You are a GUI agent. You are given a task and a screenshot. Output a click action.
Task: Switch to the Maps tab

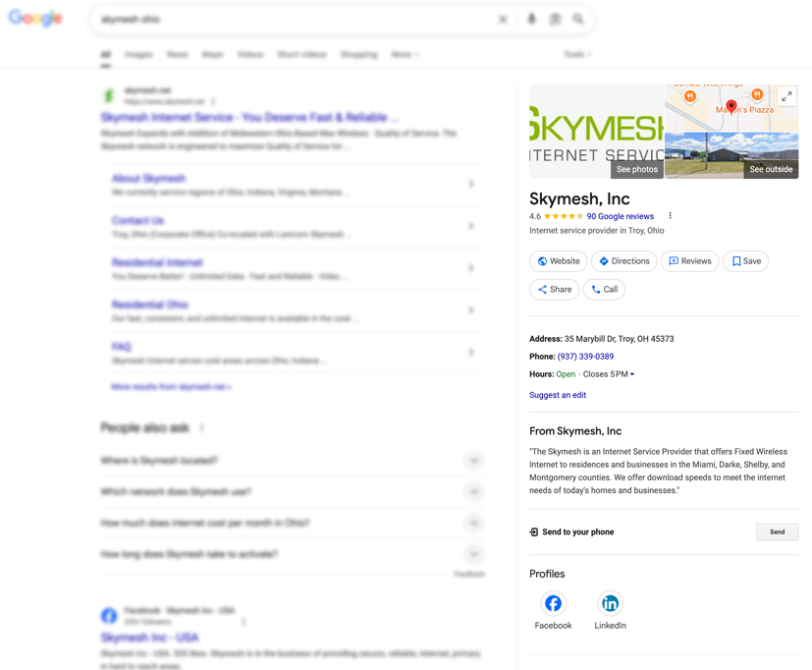click(212, 54)
